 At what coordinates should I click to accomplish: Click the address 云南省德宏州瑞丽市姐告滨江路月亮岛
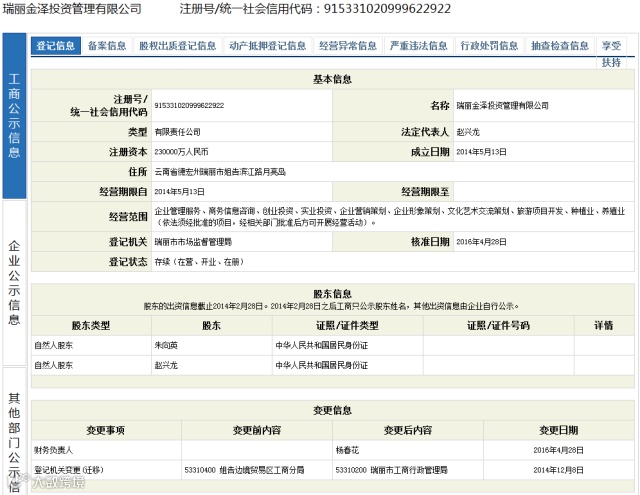click(220, 172)
